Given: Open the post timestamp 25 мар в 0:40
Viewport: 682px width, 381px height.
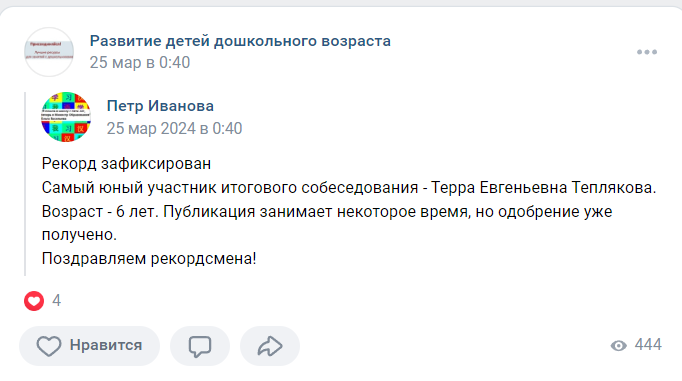Looking at the screenshot, I should tap(140, 63).
